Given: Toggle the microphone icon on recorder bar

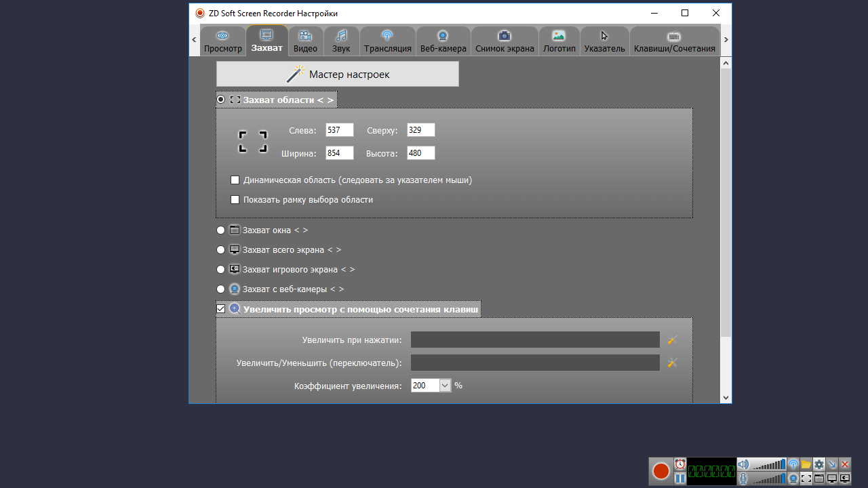Looking at the screenshot, I should tap(743, 479).
